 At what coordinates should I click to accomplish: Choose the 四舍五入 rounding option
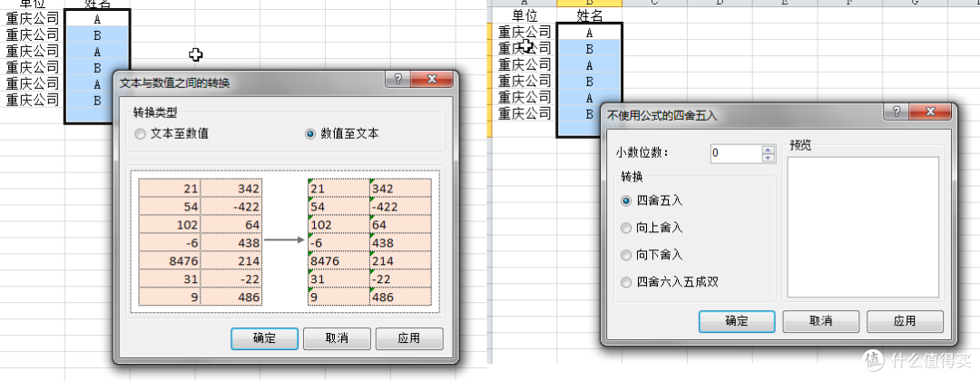652,201
